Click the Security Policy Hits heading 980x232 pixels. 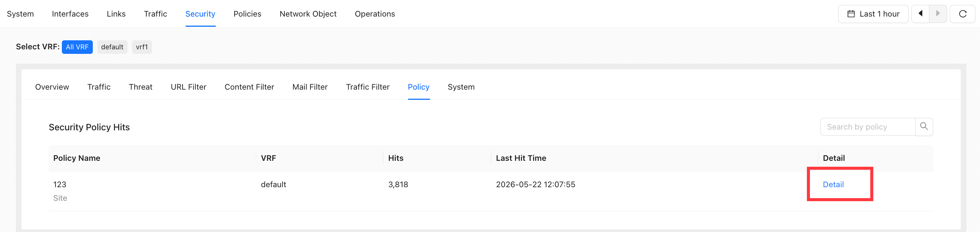click(x=89, y=127)
